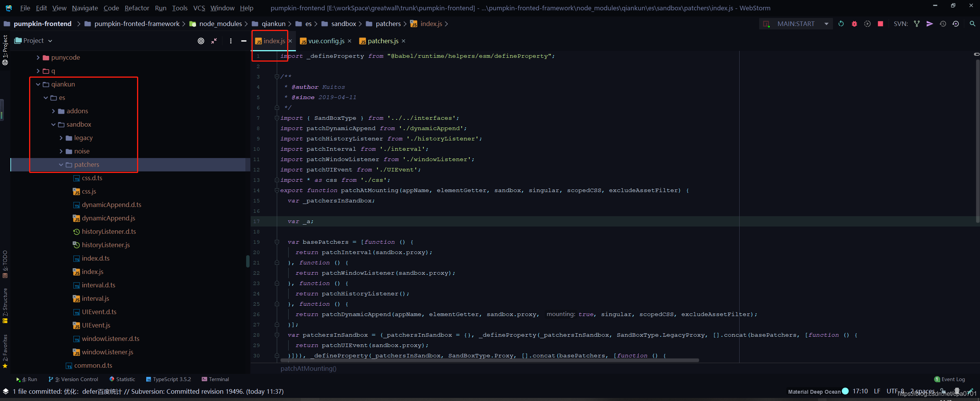Screen dimensions: 980x401
Task: Collapse the sandbox folder
Action: tap(53, 124)
